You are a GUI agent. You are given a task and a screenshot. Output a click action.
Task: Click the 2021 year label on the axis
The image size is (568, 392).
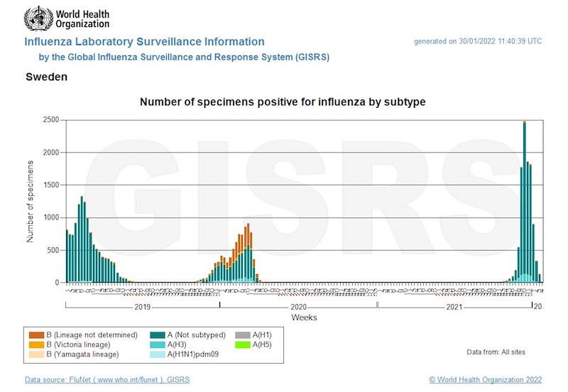(x=454, y=307)
